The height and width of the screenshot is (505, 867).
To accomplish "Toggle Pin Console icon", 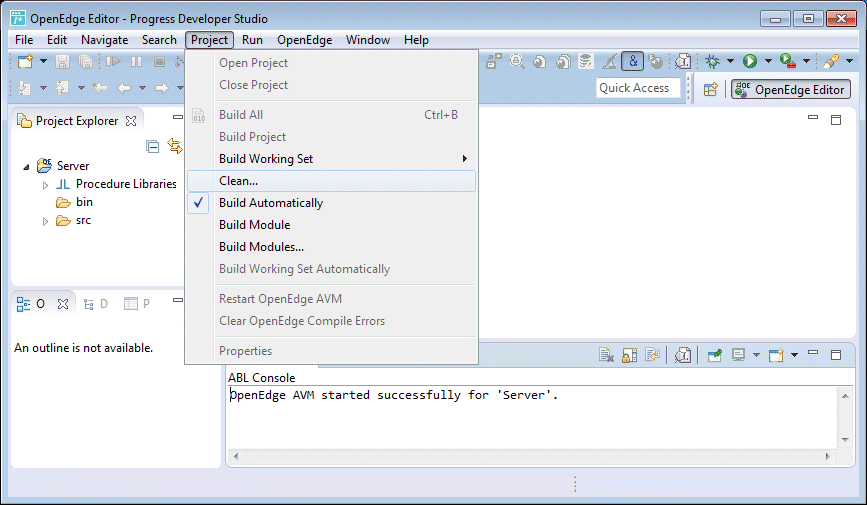I will point(714,355).
